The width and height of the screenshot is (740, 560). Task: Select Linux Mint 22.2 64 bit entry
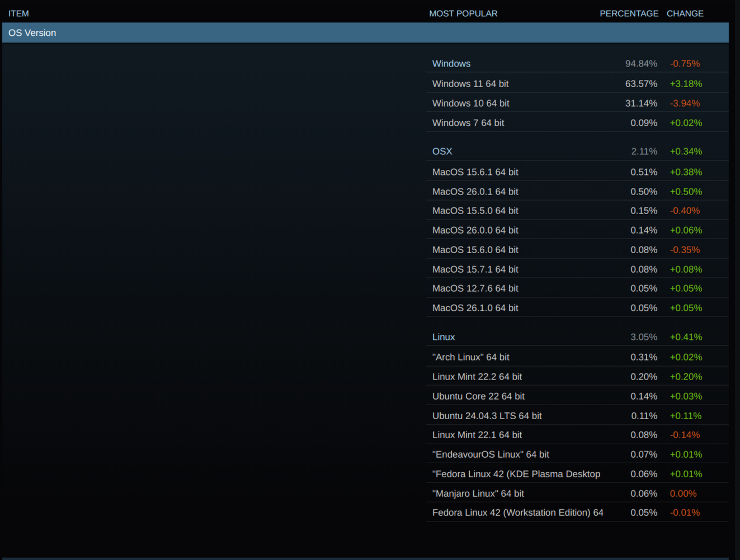pos(577,376)
